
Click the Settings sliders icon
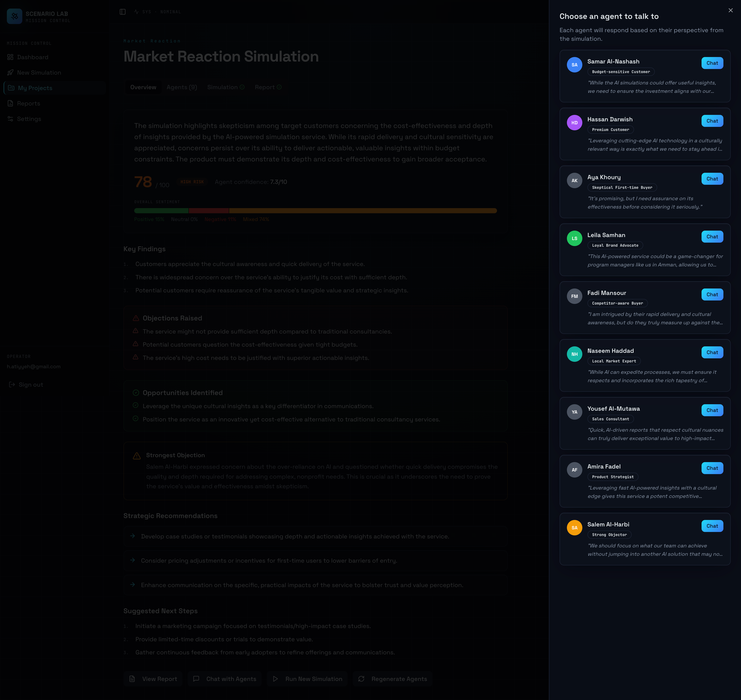click(x=10, y=119)
